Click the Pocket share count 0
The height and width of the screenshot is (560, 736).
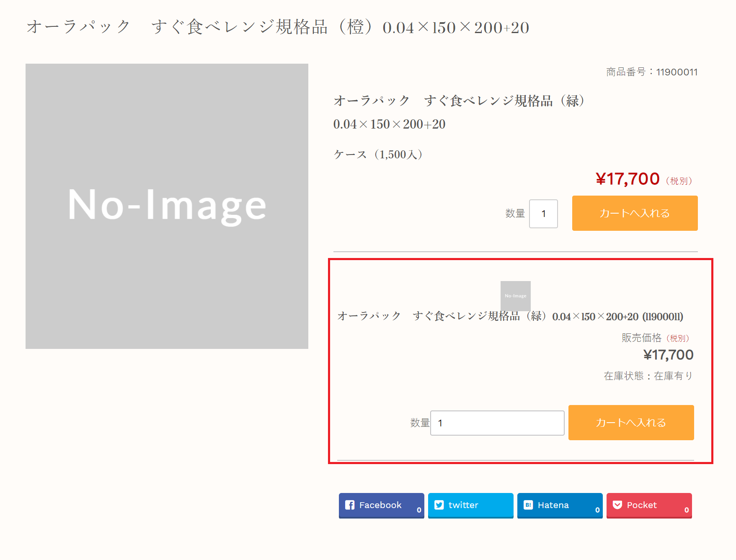[x=687, y=510]
